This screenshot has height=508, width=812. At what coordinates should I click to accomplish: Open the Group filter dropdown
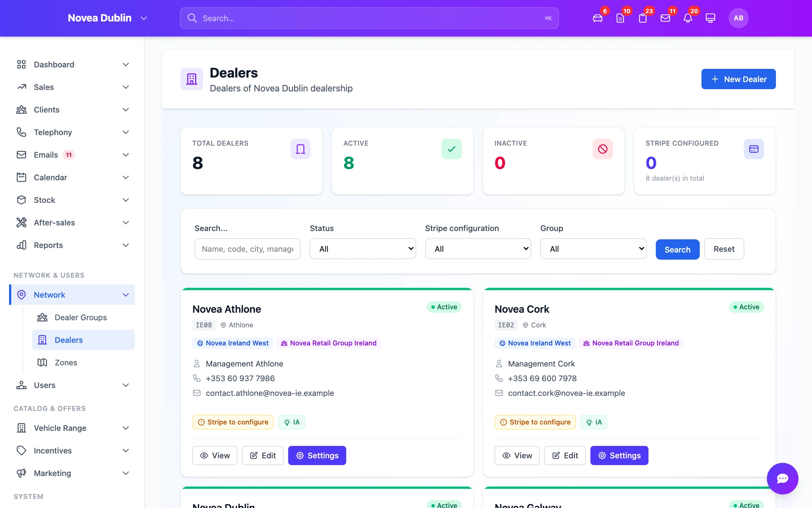pos(593,249)
